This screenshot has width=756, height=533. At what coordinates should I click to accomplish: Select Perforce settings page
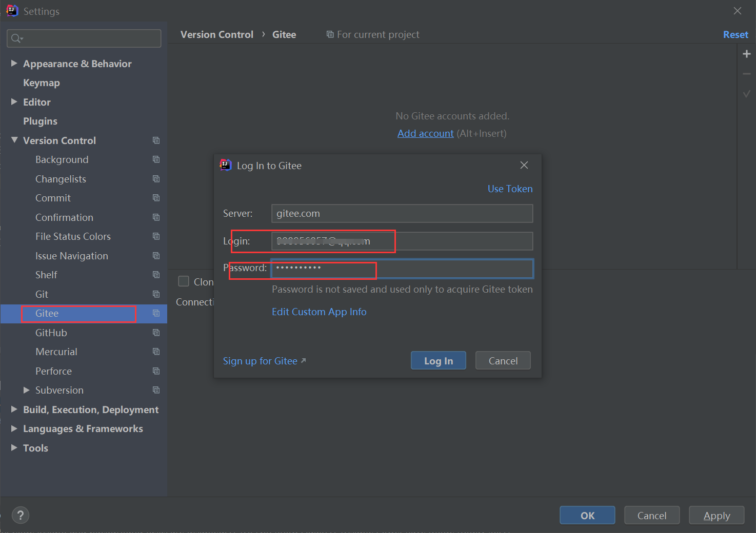(x=53, y=371)
